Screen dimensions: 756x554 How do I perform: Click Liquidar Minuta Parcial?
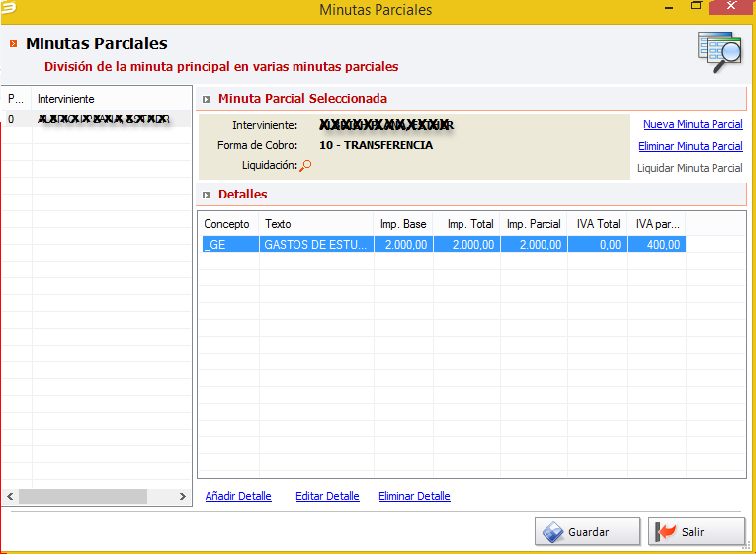coord(690,168)
